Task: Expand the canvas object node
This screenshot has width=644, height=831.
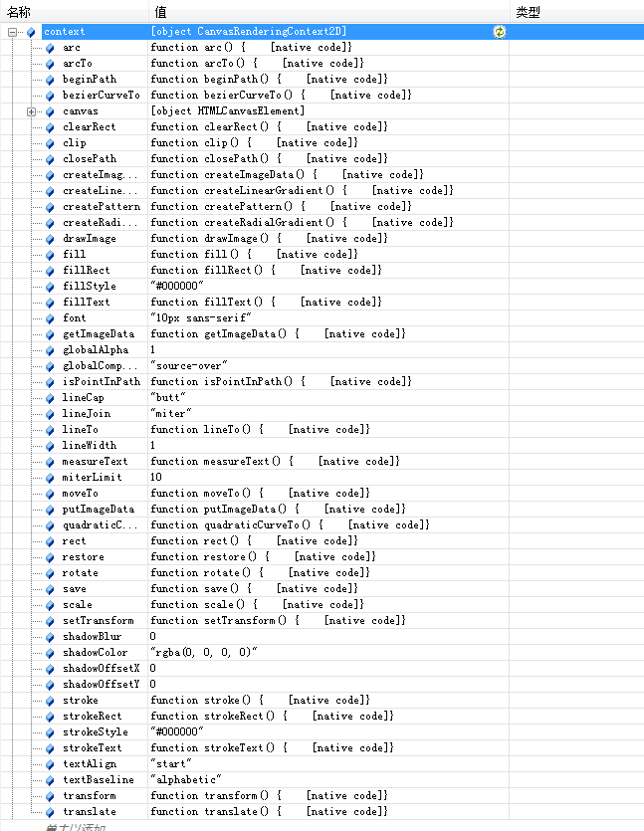Action: [31, 111]
